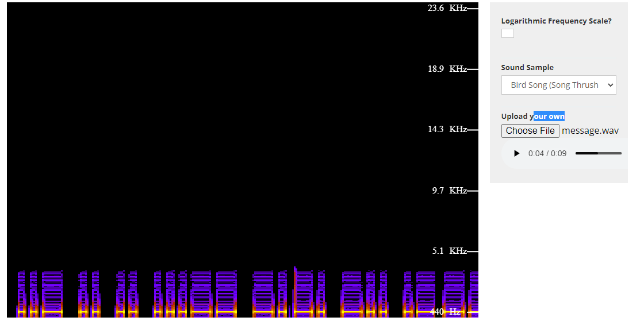Seek using the audio progress slider
Screen dimensions: 644x321
[599, 153]
